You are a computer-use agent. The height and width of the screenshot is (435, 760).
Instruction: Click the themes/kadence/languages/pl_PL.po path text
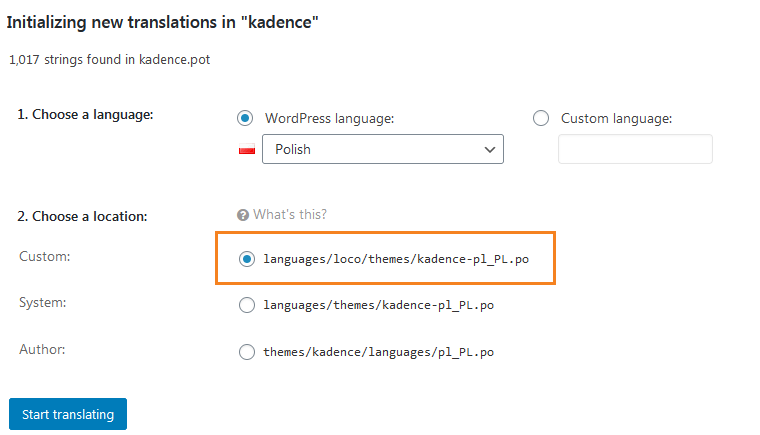(x=378, y=352)
